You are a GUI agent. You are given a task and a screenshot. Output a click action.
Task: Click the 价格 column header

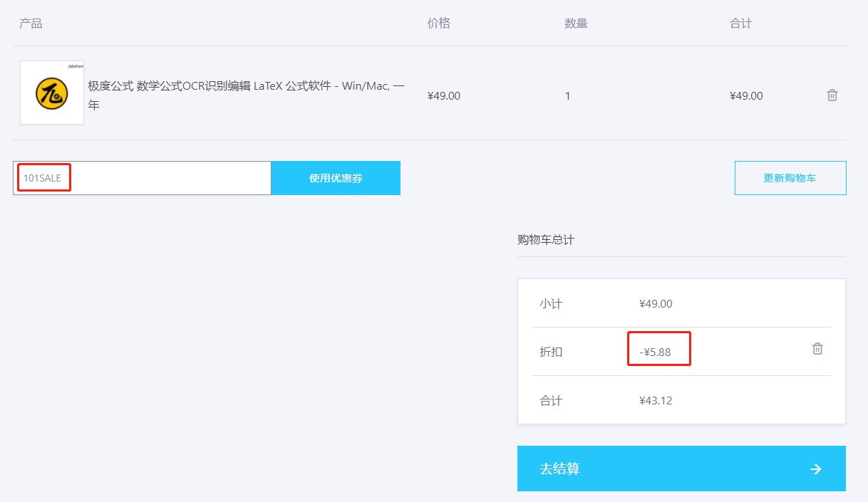click(438, 23)
